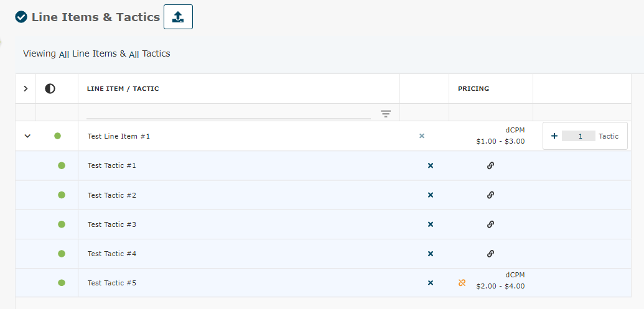Click the linked pricing icon for Test Tactic #3

coord(490,224)
